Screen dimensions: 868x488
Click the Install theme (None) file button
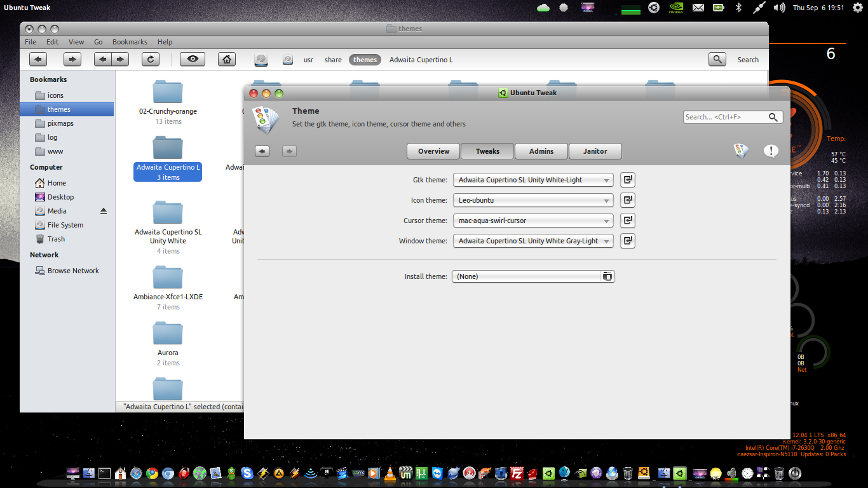533,276
